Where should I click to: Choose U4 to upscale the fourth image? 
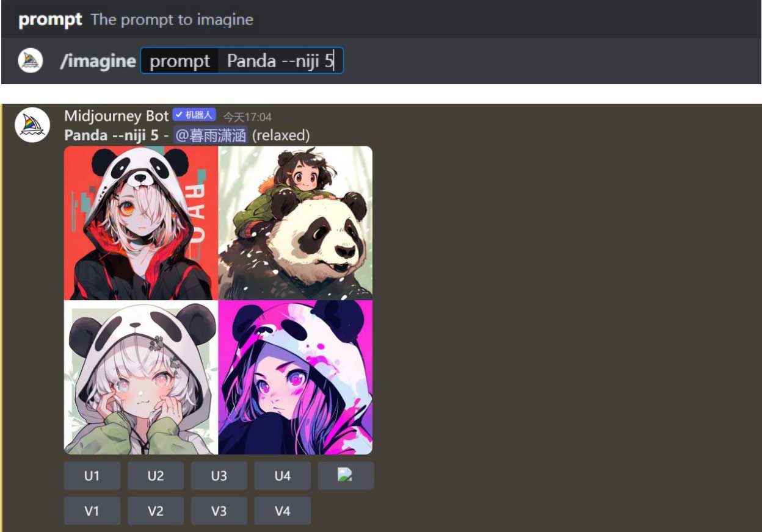(x=282, y=475)
